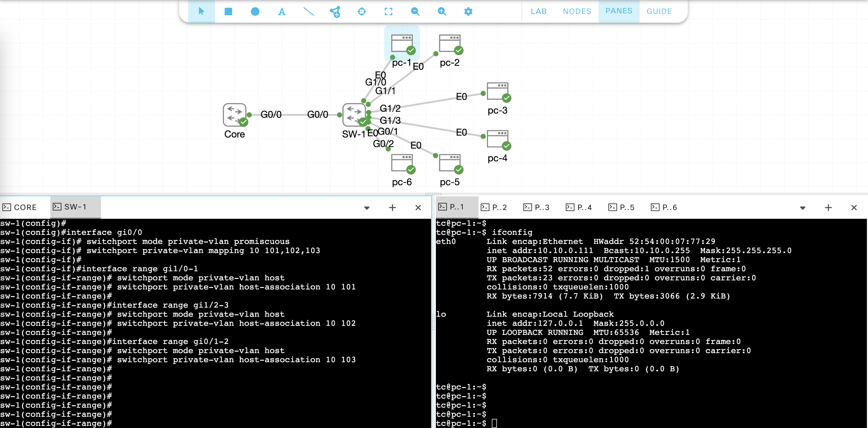Click the add node icon

tap(335, 12)
